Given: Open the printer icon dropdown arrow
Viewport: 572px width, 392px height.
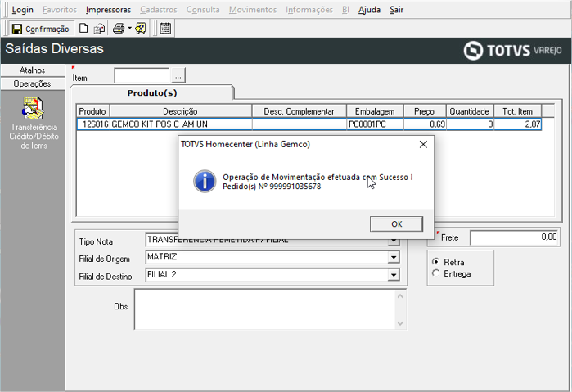Looking at the screenshot, I should tap(129, 28).
